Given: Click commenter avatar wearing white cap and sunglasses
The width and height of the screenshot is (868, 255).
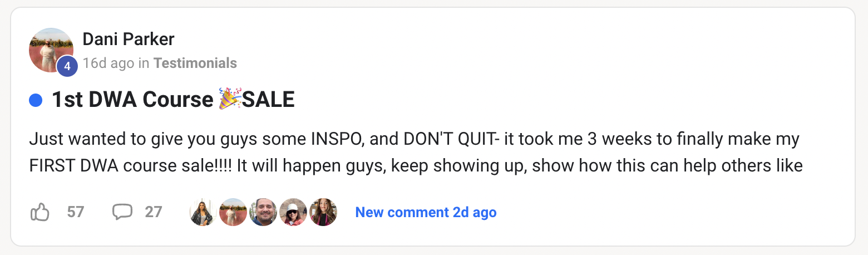Looking at the screenshot, I should pyautogui.click(x=293, y=212).
